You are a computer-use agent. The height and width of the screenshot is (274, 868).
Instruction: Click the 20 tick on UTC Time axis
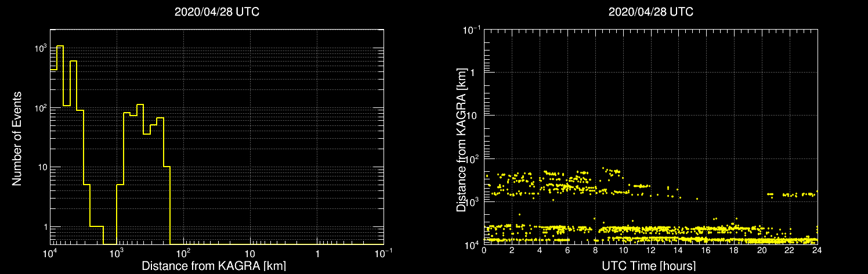(x=762, y=250)
